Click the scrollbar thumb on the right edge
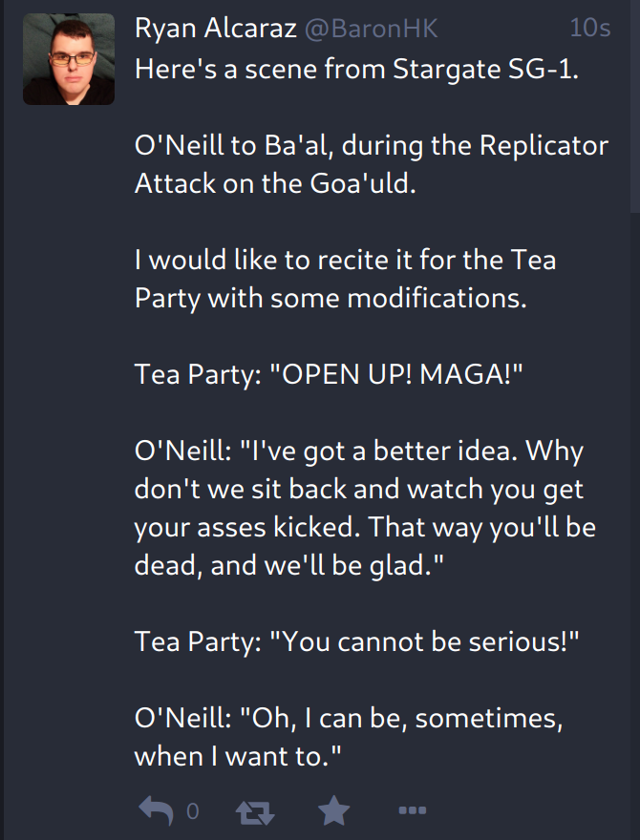Viewport: 640px width, 840px height. click(634, 105)
